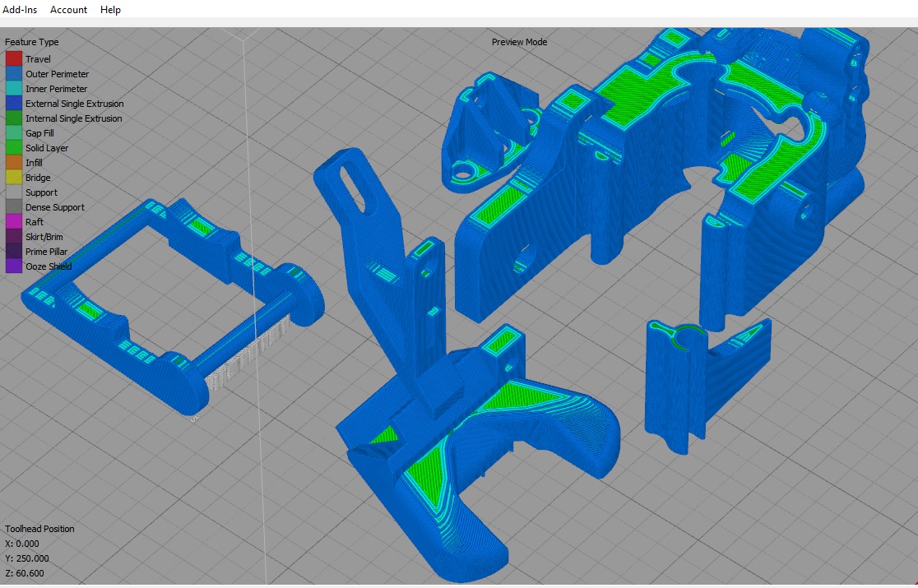
Task: Click the 'Support' legend label
Action: coord(42,192)
